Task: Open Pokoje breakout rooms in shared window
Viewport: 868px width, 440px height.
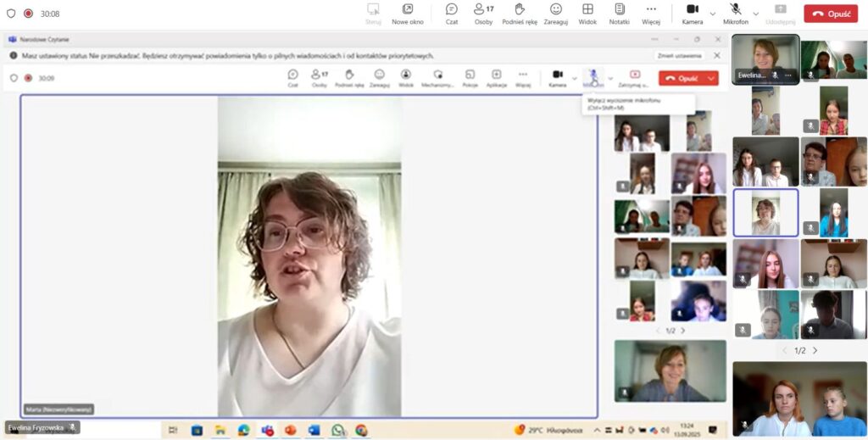Action: click(x=470, y=77)
